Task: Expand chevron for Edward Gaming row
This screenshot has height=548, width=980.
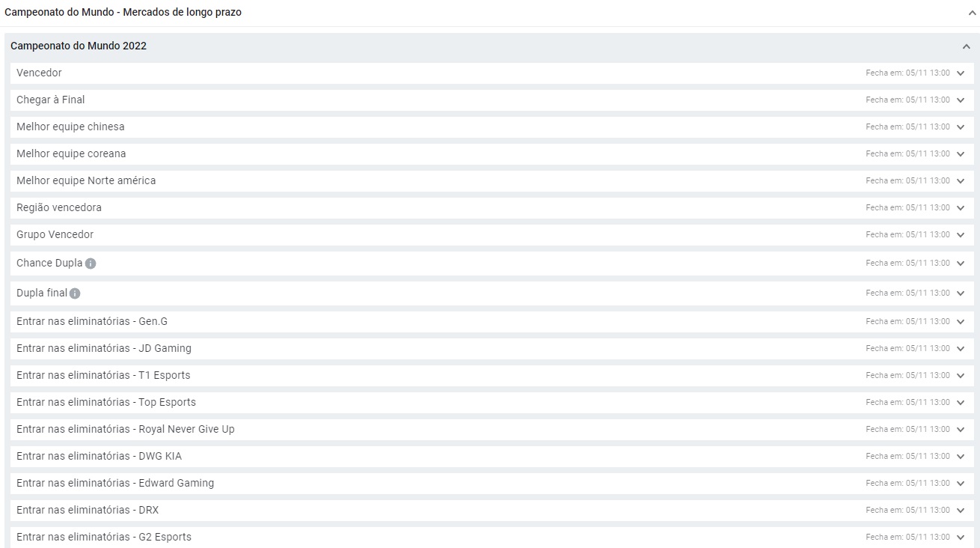Action: 961,484
